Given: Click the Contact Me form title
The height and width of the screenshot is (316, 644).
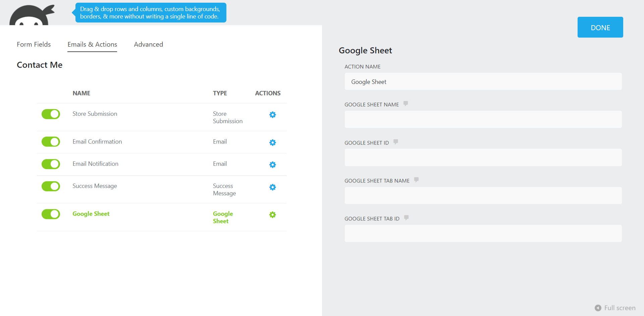Looking at the screenshot, I should (40, 65).
